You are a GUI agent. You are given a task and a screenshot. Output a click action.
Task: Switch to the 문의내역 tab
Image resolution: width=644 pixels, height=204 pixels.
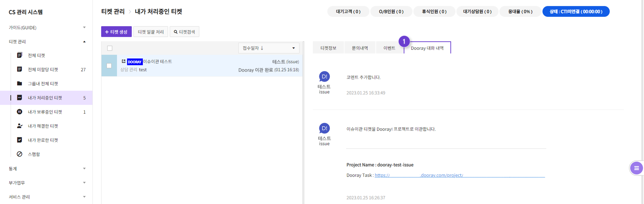click(x=360, y=48)
